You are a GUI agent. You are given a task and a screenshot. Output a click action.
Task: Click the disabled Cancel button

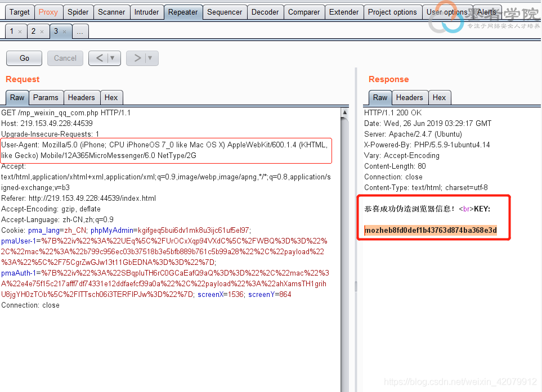(65, 58)
